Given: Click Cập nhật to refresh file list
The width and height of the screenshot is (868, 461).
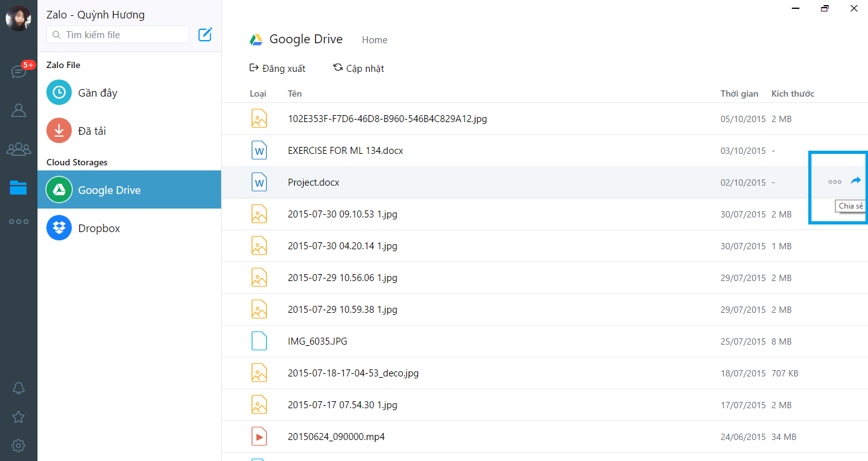Looking at the screenshot, I should point(359,68).
